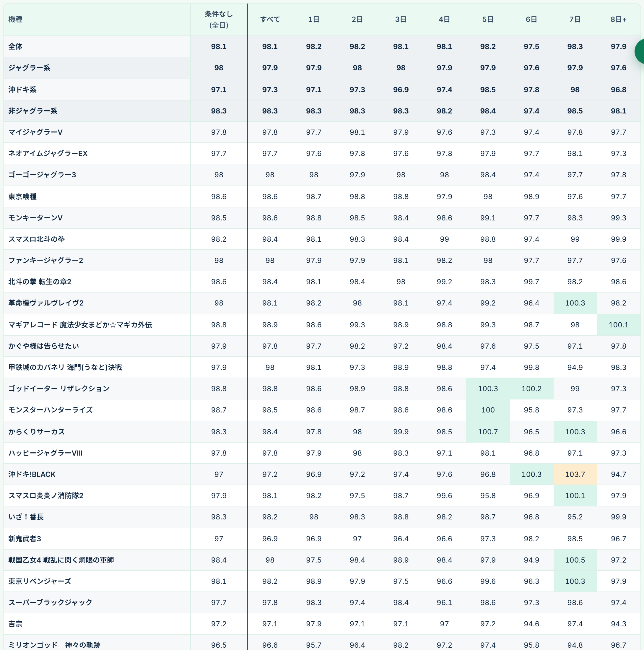The image size is (644, 650).
Task: Select the スーパーブラックジャック machine name
Action: [x=50, y=602]
